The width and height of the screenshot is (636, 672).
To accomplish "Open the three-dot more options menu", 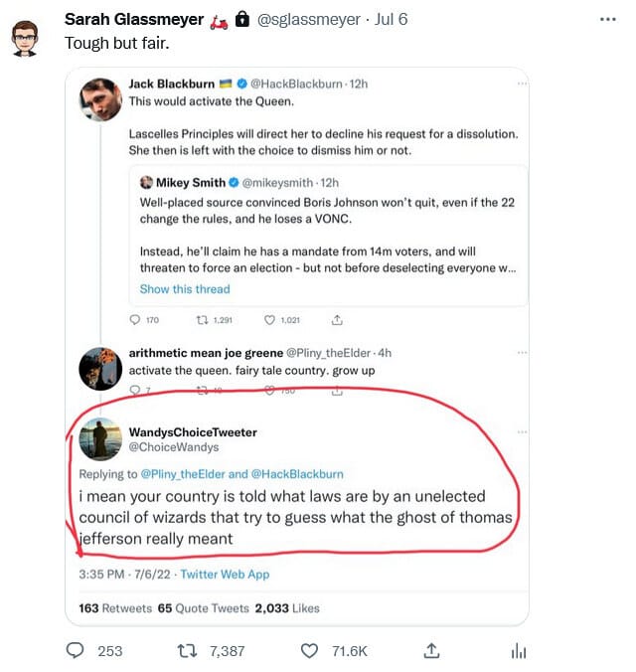I will coord(608,20).
